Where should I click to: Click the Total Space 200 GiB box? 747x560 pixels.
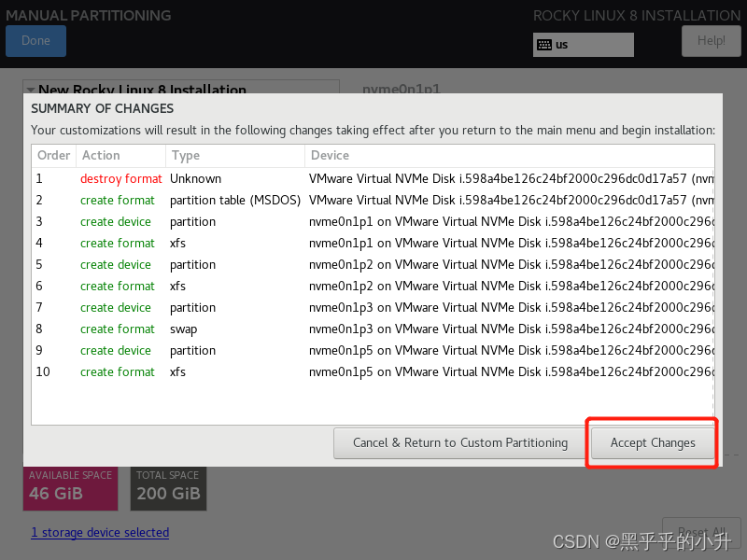(169, 488)
